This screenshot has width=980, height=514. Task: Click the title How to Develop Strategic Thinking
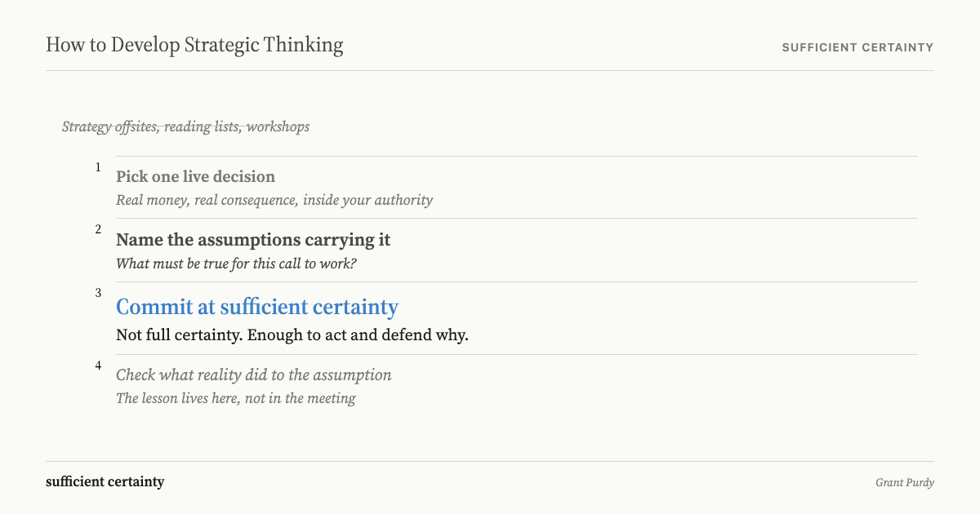(194, 45)
